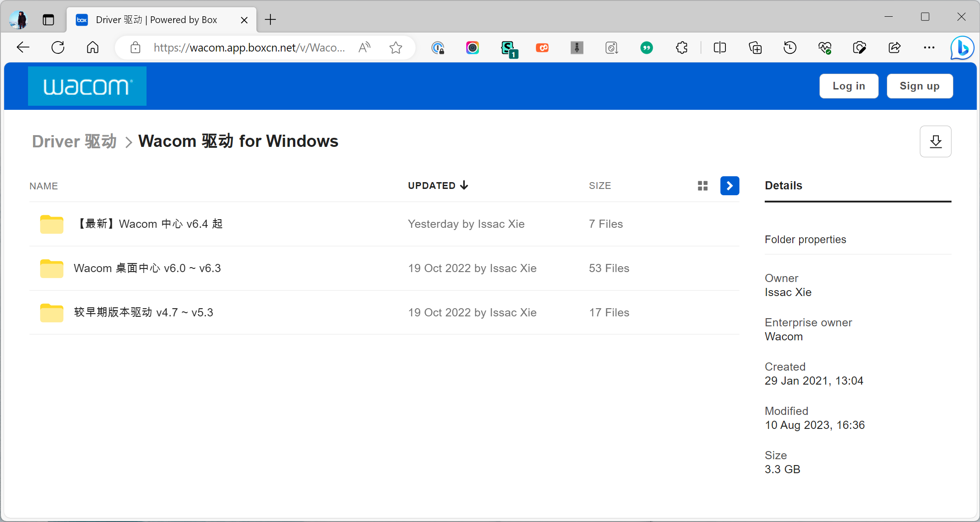Open 【最新】Wacom 中心 v6.4 起 folder
This screenshot has height=522, width=980.
tap(149, 224)
